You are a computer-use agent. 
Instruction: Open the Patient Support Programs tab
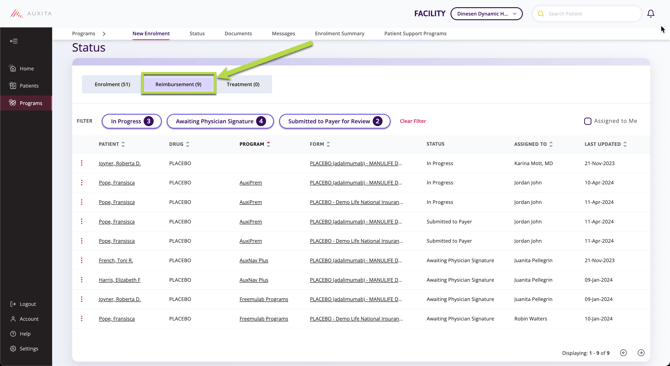click(415, 34)
